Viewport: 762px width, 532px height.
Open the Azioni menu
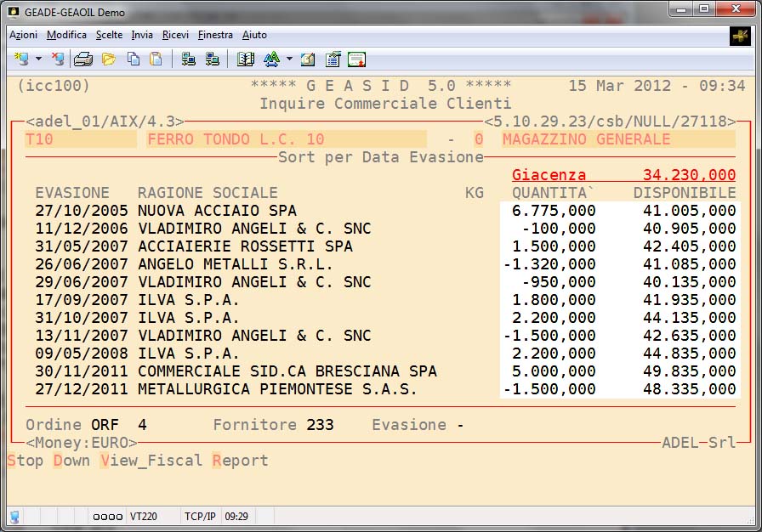pyautogui.click(x=23, y=35)
